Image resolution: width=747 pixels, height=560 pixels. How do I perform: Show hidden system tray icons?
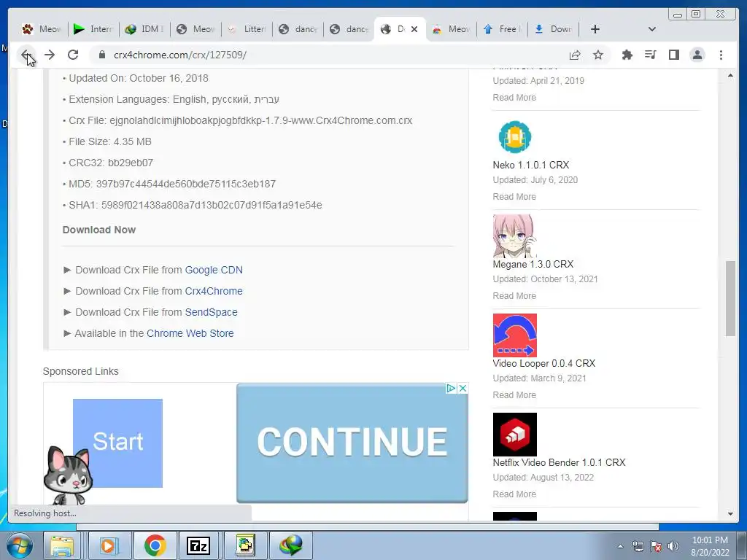coord(620,546)
